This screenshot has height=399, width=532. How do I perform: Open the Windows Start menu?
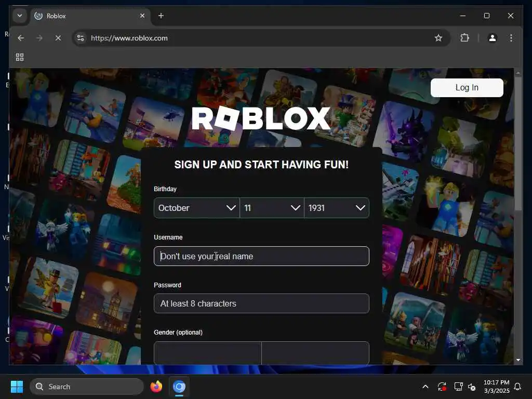pyautogui.click(x=17, y=387)
